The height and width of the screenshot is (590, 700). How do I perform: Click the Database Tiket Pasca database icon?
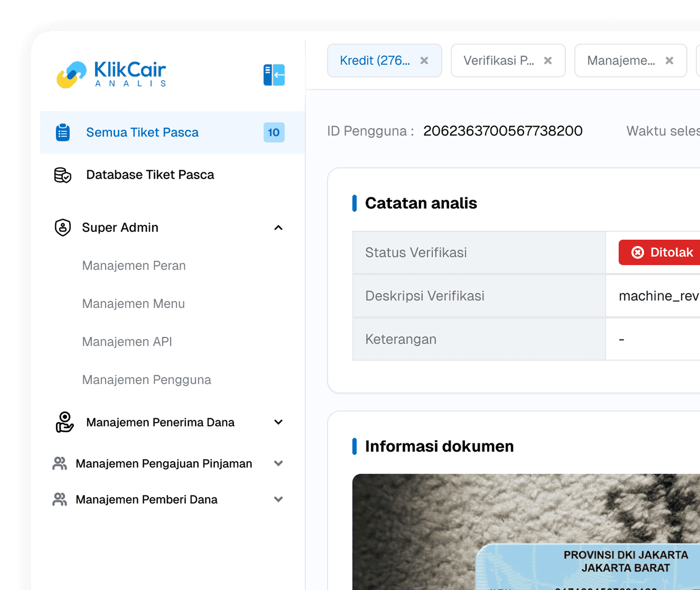[63, 175]
